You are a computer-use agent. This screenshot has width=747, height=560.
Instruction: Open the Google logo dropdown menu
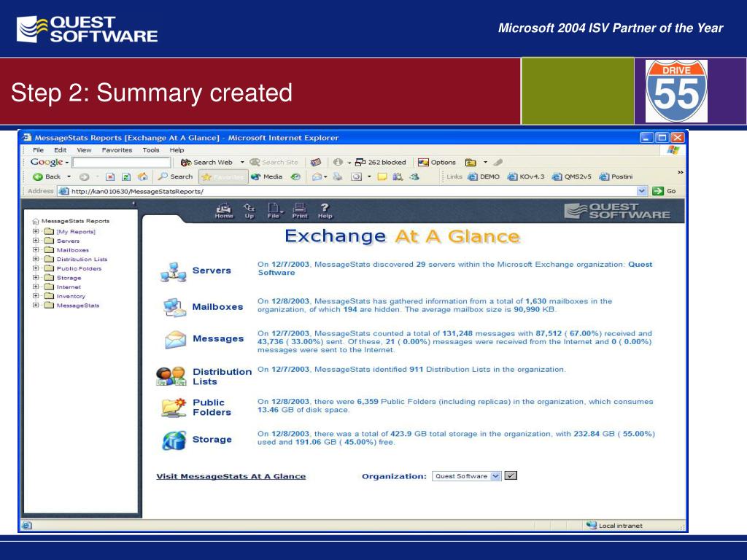[x=50, y=163]
